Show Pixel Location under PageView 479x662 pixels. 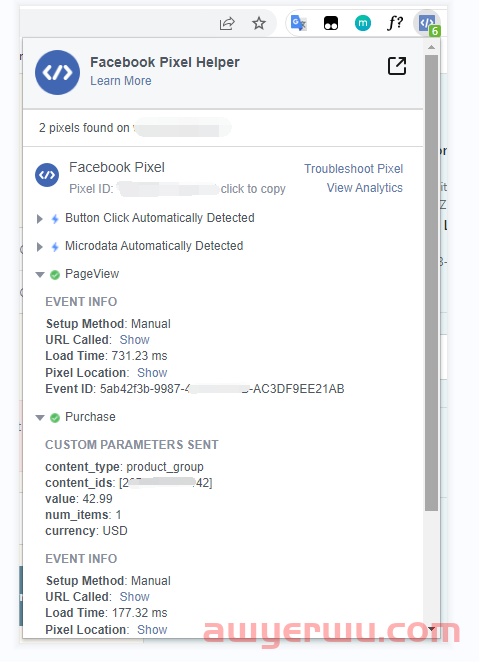point(152,373)
